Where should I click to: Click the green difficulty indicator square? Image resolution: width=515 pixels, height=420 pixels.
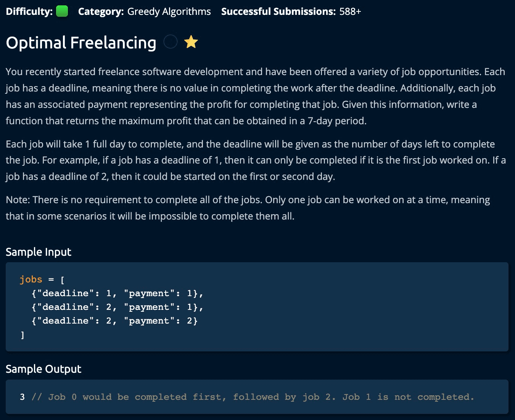point(62,11)
